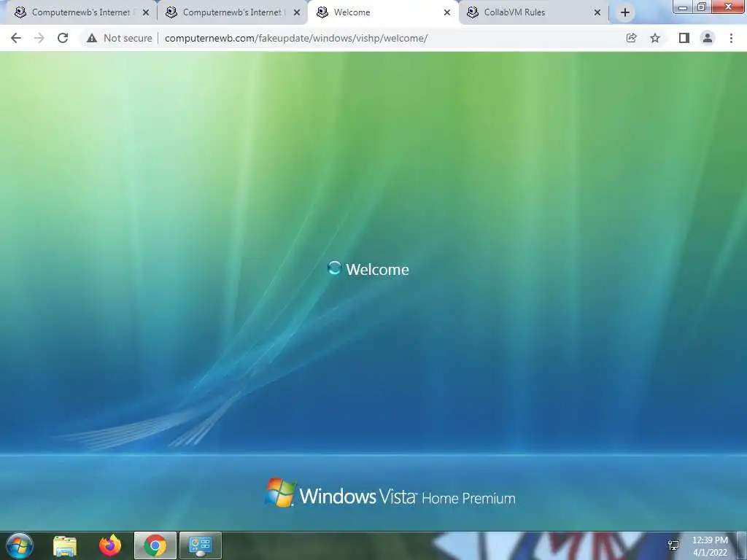Close the CollabVM Rules tab
Viewport: 747px width, 560px height.
click(x=597, y=12)
